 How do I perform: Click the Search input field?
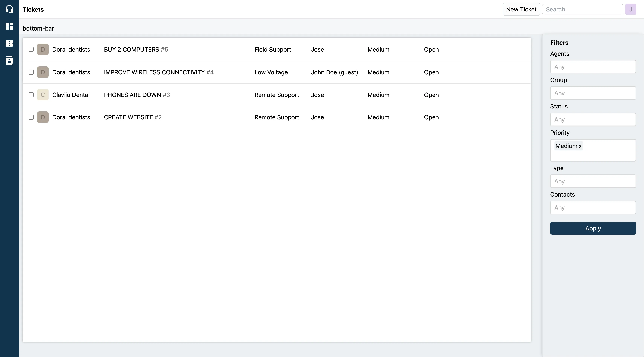click(x=582, y=9)
